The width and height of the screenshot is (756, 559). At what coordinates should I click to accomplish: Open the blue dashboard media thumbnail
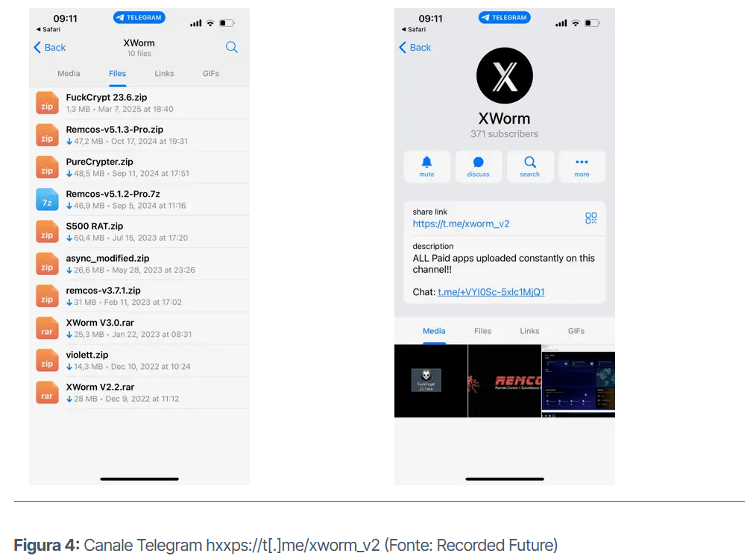coord(578,381)
